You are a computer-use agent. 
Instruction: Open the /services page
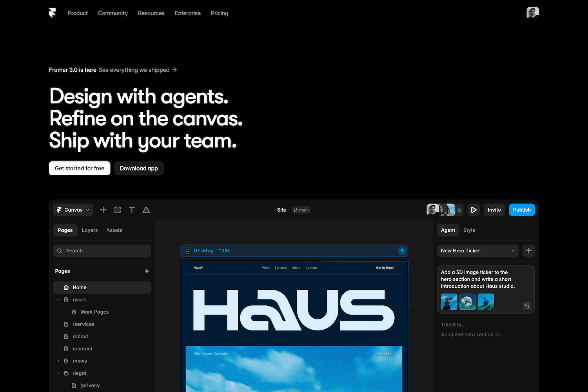click(83, 324)
